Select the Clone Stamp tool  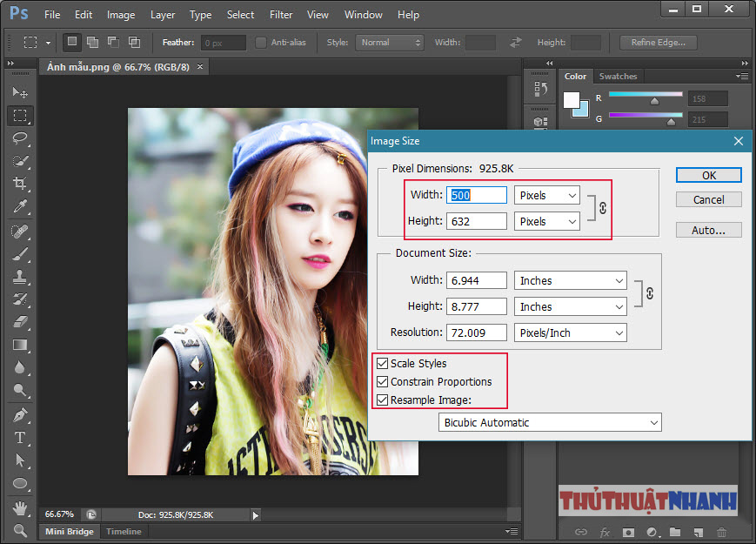click(20, 277)
